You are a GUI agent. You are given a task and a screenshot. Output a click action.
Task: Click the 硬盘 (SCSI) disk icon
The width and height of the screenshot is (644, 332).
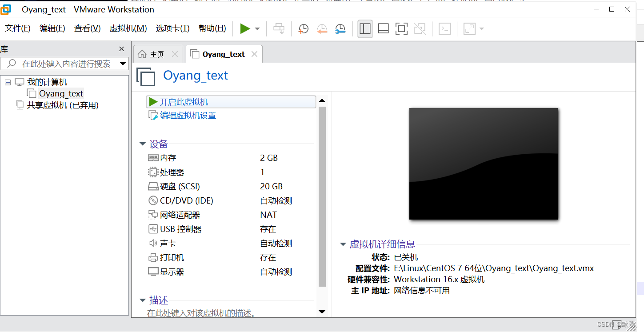coord(153,186)
